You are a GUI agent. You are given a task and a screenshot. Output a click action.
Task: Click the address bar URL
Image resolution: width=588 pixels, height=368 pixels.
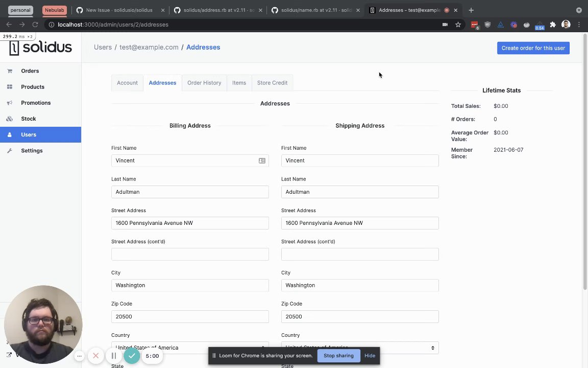[113, 25]
